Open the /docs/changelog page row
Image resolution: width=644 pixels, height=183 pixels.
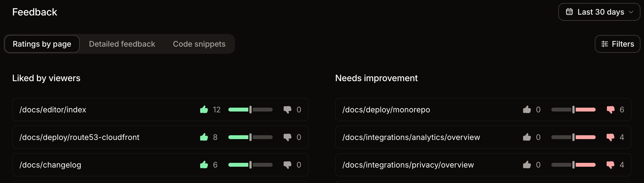point(160,165)
